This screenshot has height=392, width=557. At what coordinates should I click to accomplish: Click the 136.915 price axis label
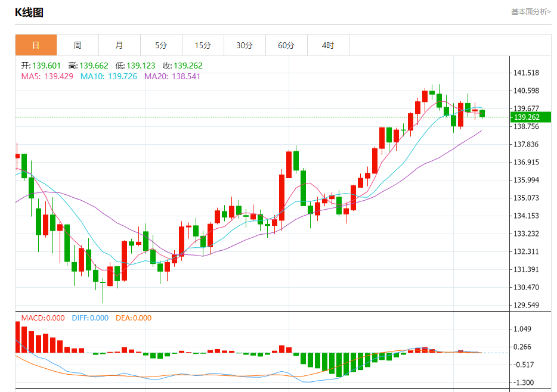tap(527, 162)
